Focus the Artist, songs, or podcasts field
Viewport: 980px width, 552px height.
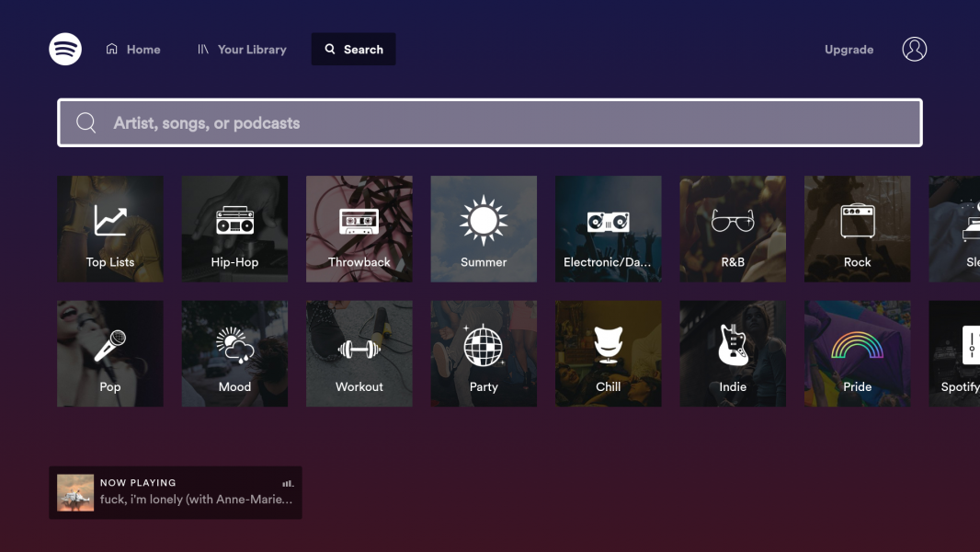[x=489, y=122]
